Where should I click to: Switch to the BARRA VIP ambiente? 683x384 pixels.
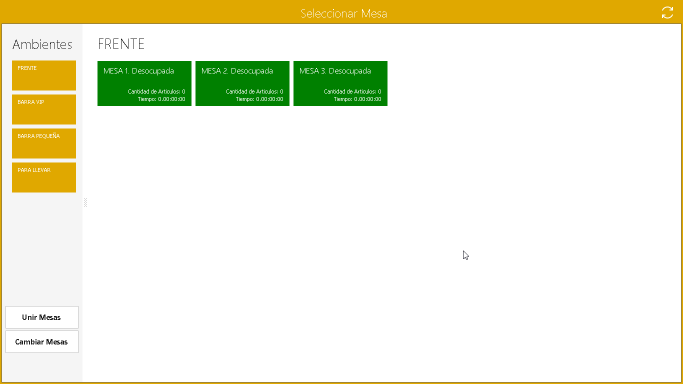44,109
